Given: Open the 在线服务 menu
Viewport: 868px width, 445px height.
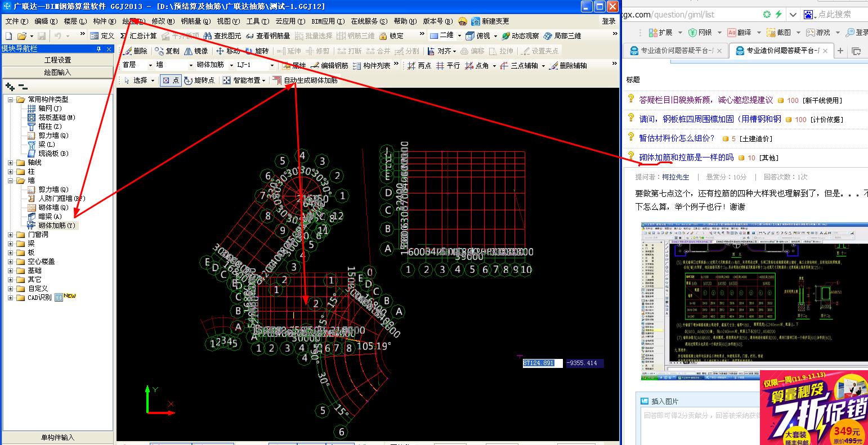Looking at the screenshot, I should click(x=369, y=21).
